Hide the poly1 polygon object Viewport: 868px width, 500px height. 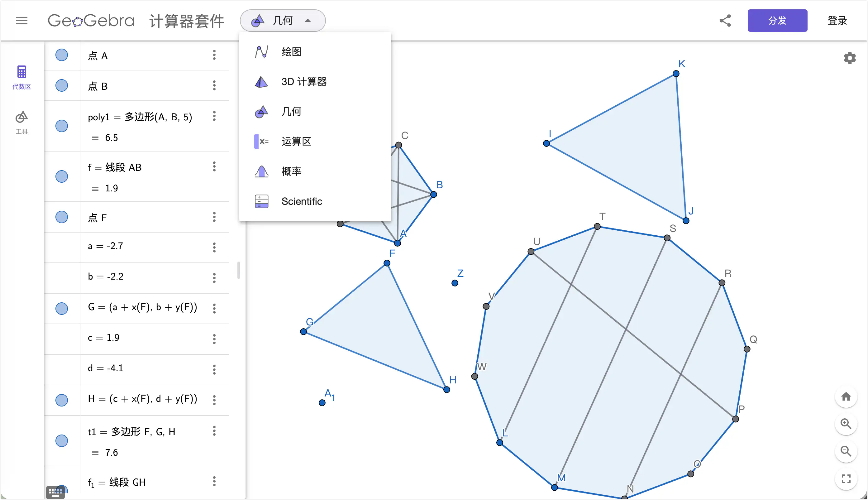[62, 126]
